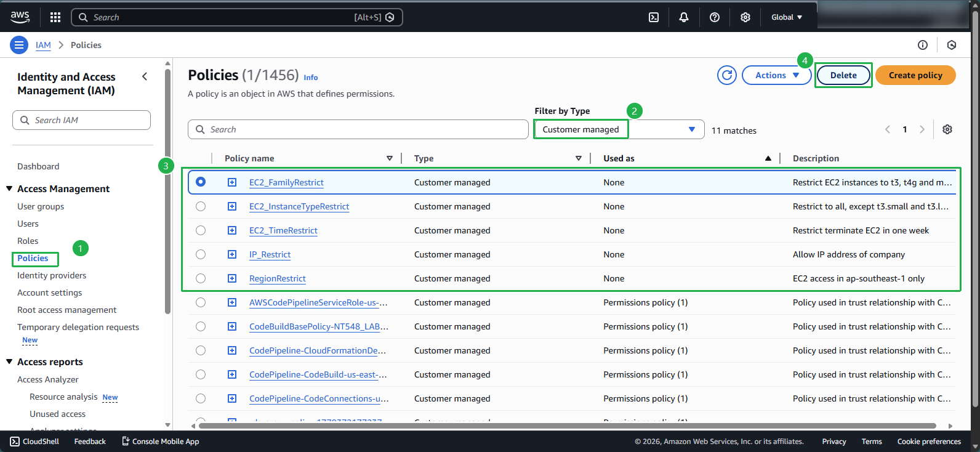Open User groups in the sidebar

[x=41, y=206]
